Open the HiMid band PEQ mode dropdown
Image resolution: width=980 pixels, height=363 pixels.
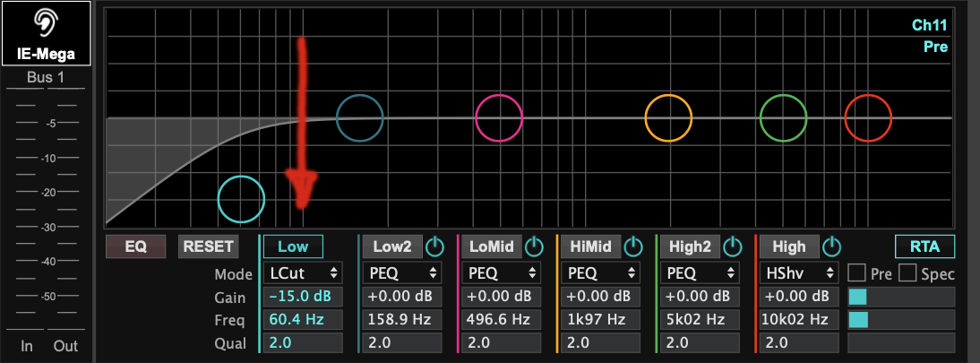(600, 272)
